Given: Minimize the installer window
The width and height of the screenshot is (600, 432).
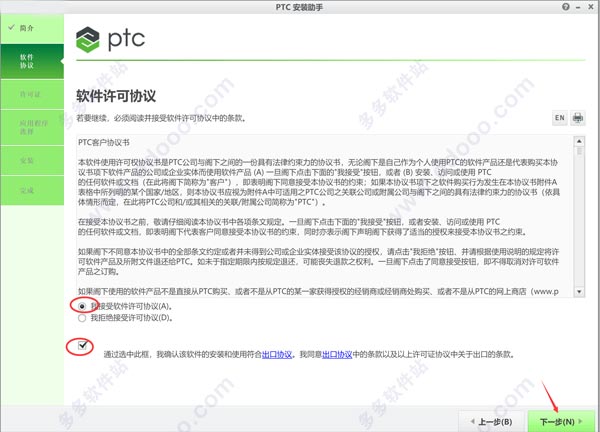Looking at the screenshot, I should 578,7.
